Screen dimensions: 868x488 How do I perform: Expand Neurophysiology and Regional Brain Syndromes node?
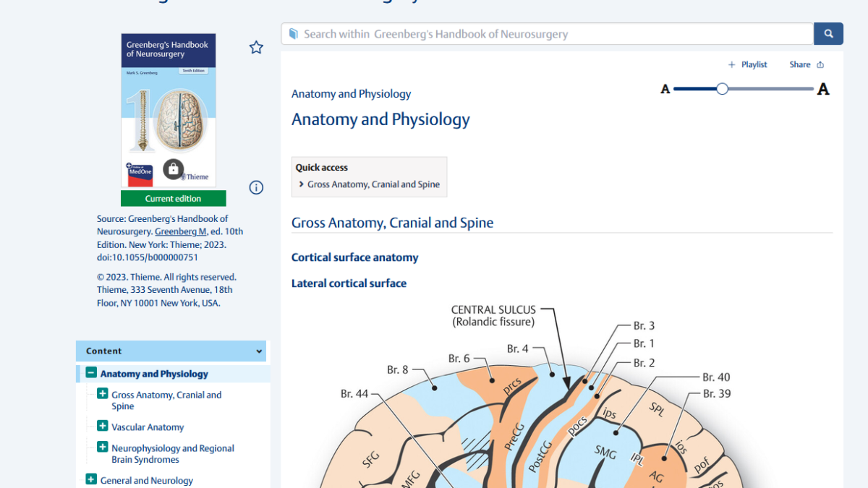[102, 448]
